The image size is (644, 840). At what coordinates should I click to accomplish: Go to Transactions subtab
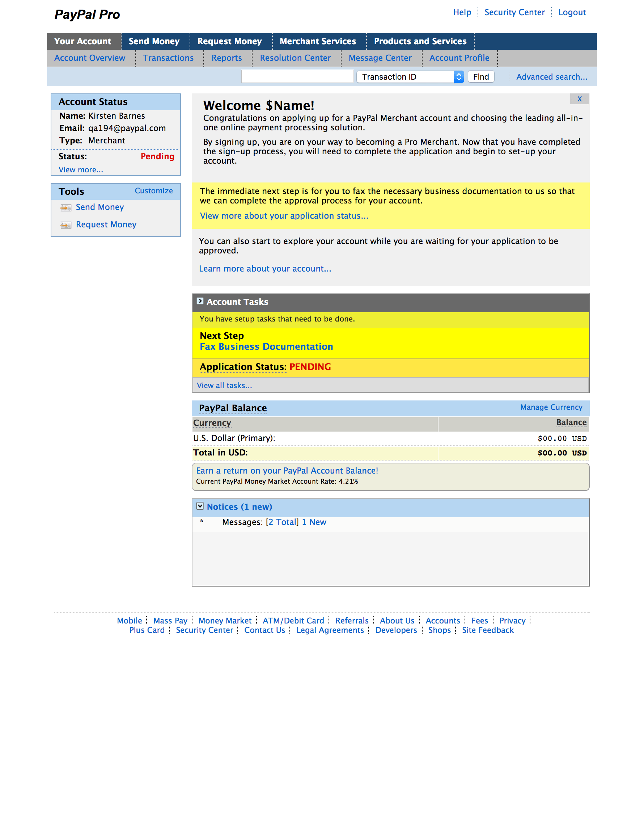[168, 58]
